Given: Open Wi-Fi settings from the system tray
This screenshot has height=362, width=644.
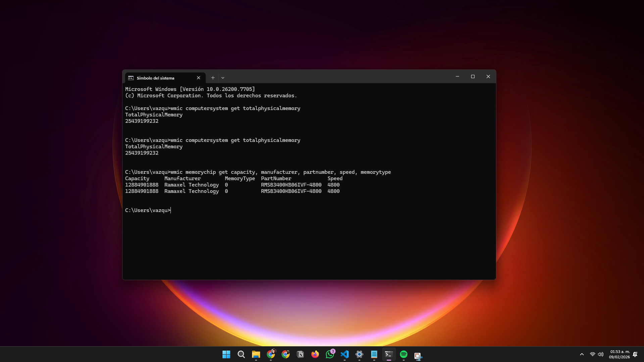Looking at the screenshot, I should pyautogui.click(x=592, y=355).
